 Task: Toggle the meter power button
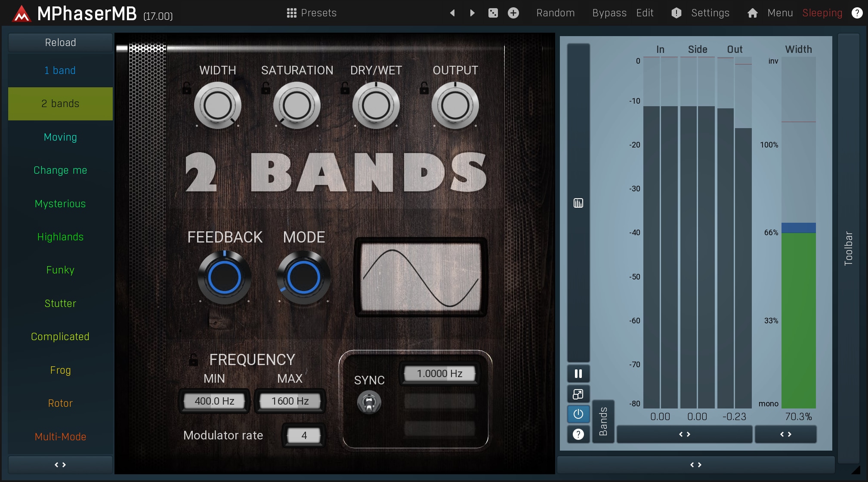[578, 414]
